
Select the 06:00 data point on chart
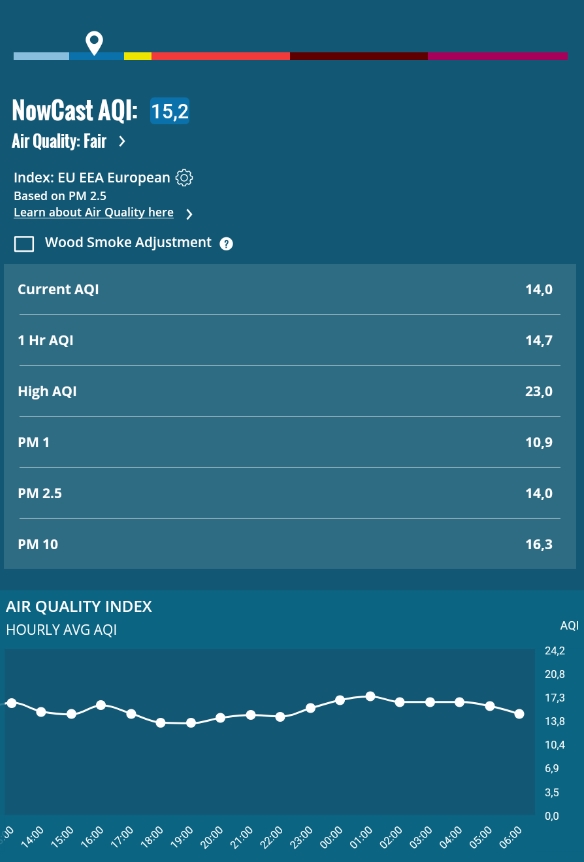pos(519,714)
